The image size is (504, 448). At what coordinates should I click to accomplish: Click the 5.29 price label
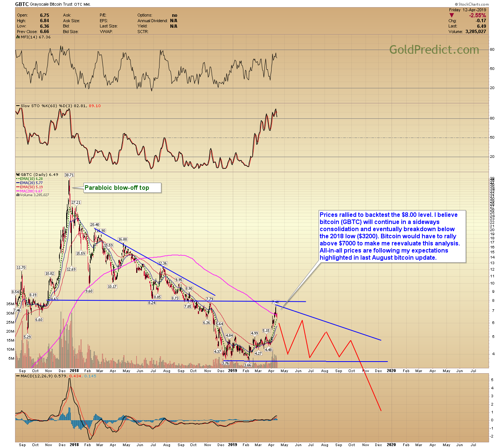pyautogui.click(x=27, y=337)
